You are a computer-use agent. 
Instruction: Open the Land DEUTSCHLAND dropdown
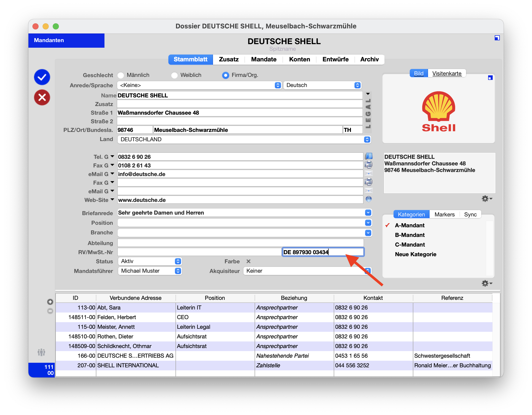pyautogui.click(x=244, y=140)
